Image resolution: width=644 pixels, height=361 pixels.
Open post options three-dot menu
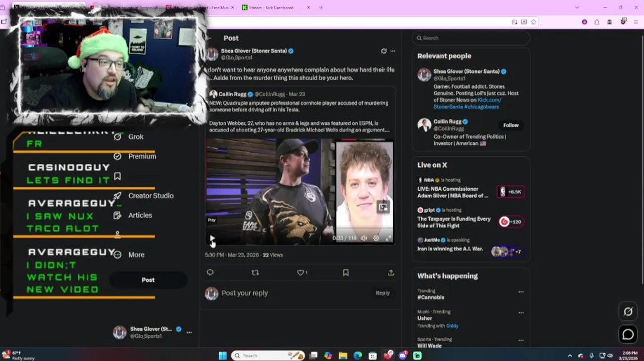[393, 51]
